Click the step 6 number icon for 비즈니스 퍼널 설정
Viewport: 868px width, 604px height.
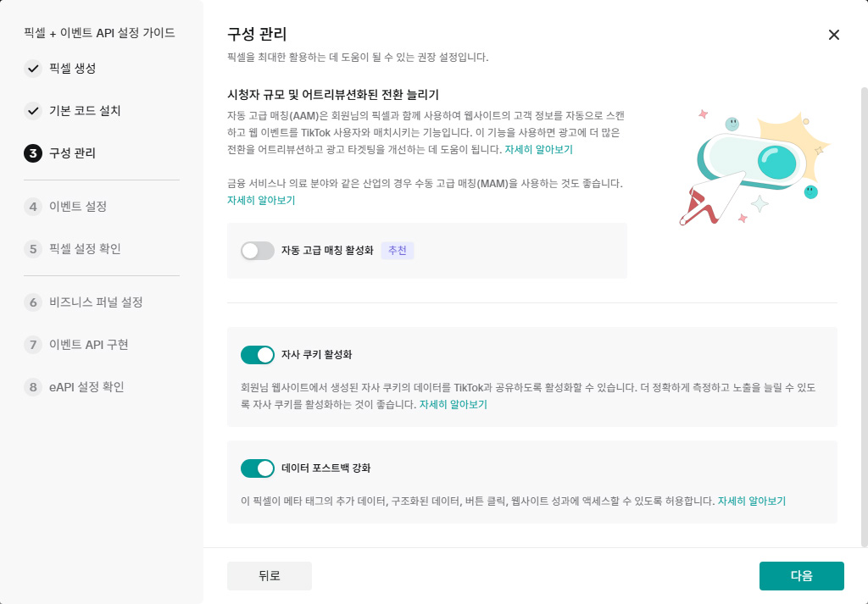pyautogui.click(x=33, y=302)
